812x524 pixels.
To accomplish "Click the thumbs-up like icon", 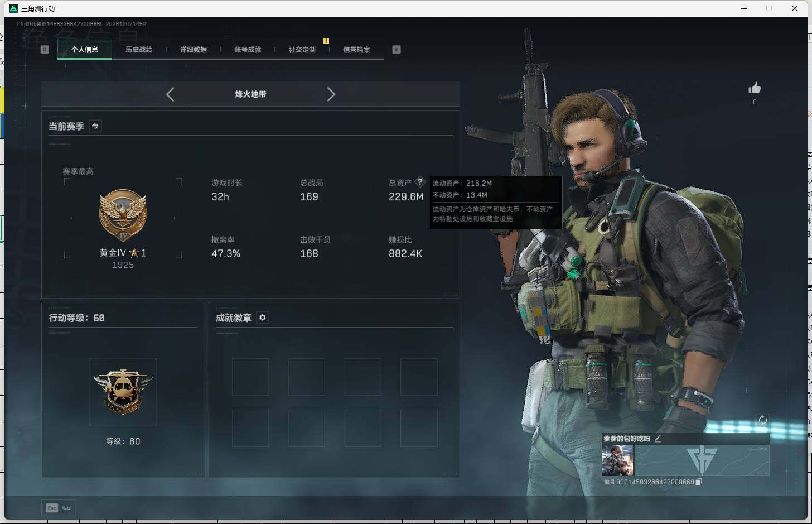I will [755, 88].
